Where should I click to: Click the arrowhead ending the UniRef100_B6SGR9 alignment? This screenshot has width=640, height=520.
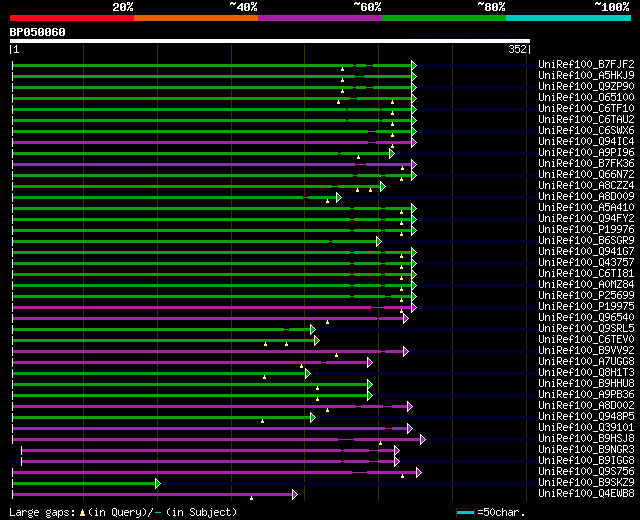[x=379, y=242]
